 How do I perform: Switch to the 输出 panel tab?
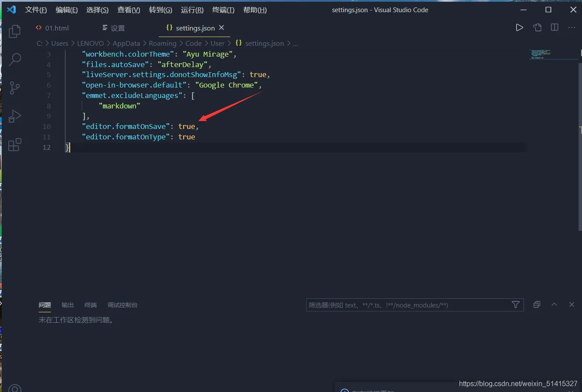point(68,305)
